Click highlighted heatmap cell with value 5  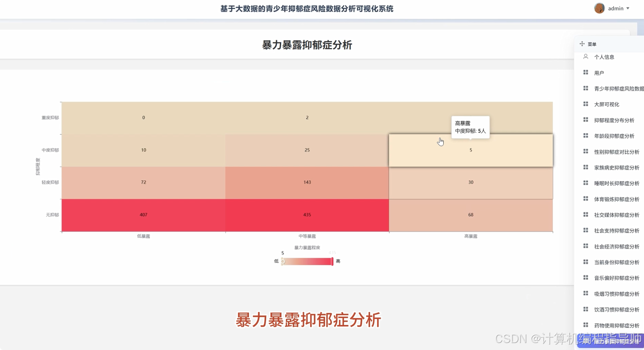coord(471,150)
